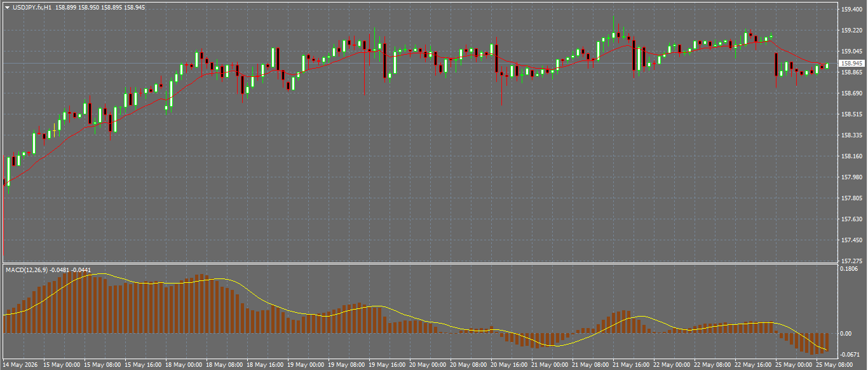Screen dimensions: 868x370
Task: Click the 19 May 08:00 time label
Action: point(346,366)
